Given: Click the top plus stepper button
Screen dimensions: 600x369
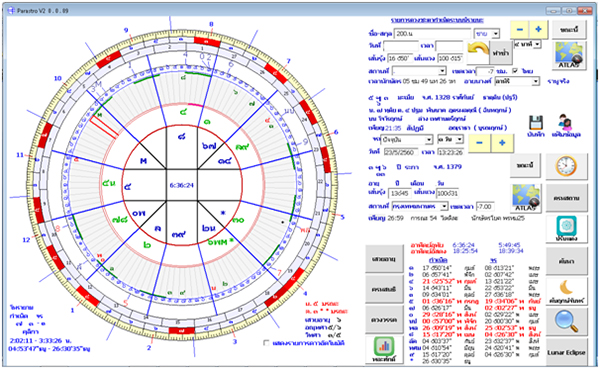Looking at the screenshot, I should click(x=538, y=29).
